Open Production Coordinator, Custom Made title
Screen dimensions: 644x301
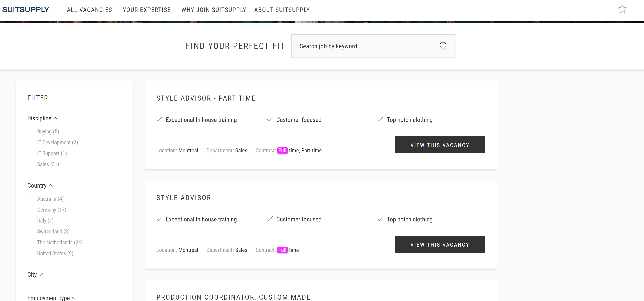tap(234, 297)
